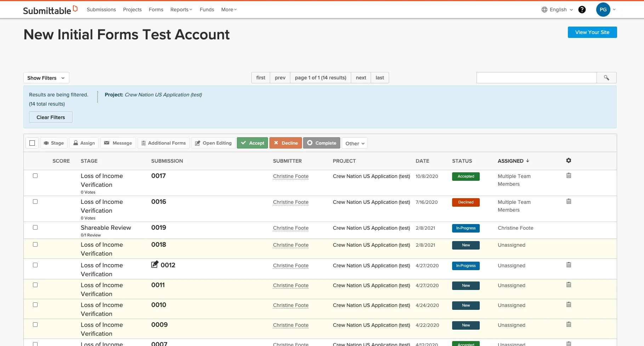The height and width of the screenshot is (346, 644).
Task: Open submission 0010
Action: click(159, 305)
